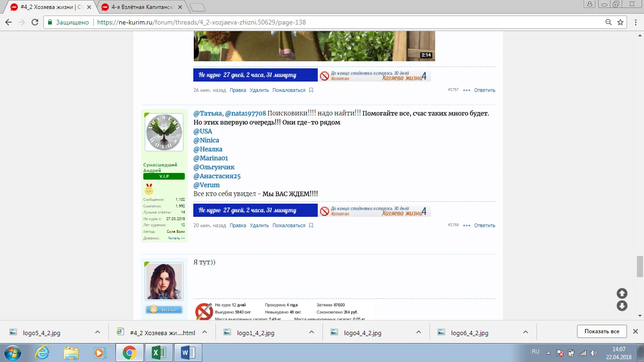Click the '+++' link on post #2758

[x=467, y=225]
